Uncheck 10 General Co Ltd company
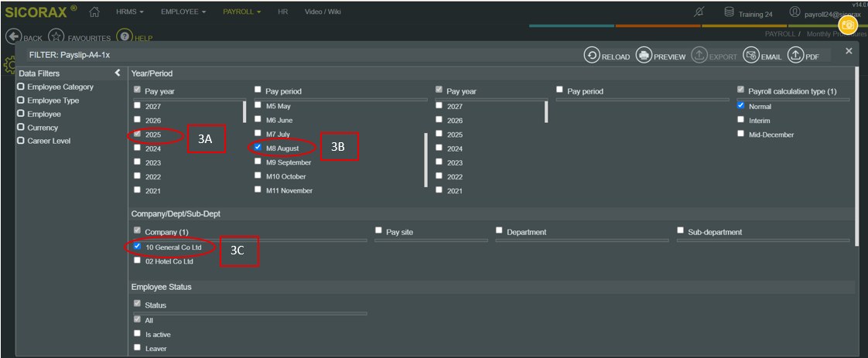 (x=137, y=246)
